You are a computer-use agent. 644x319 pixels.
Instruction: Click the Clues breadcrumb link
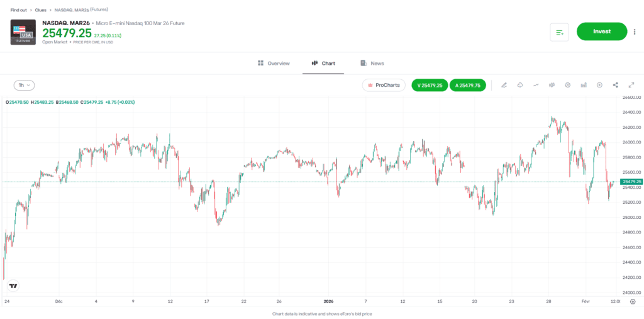click(x=41, y=10)
